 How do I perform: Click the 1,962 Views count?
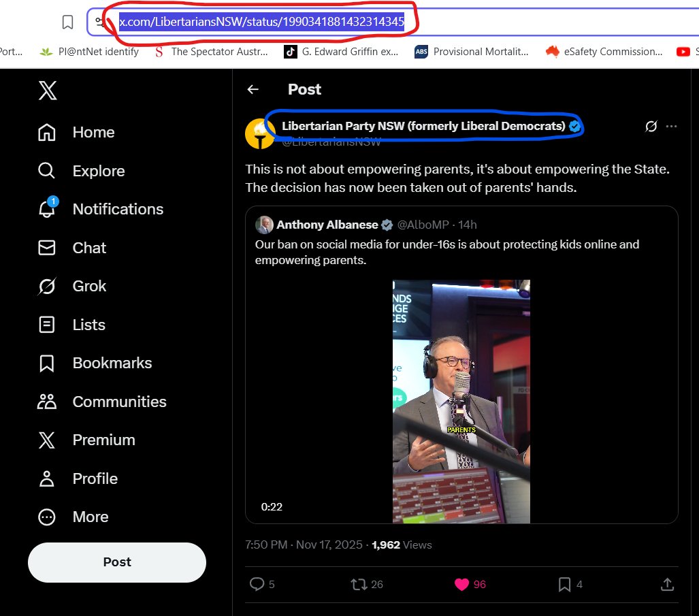click(402, 545)
